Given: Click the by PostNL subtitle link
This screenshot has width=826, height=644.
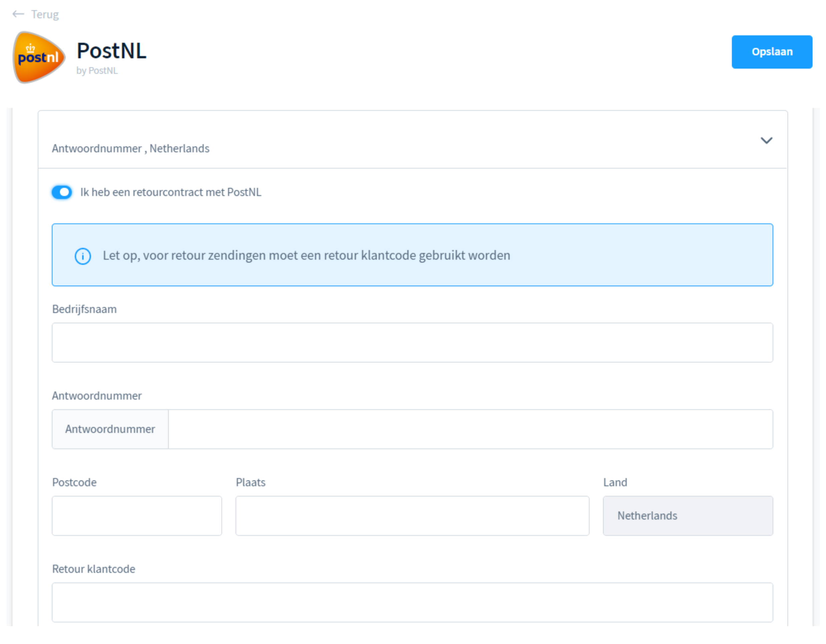Looking at the screenshot, I should point(97,70).
